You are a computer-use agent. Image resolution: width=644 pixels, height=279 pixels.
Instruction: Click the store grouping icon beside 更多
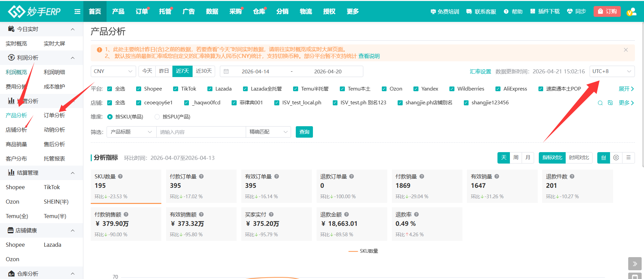610,103
